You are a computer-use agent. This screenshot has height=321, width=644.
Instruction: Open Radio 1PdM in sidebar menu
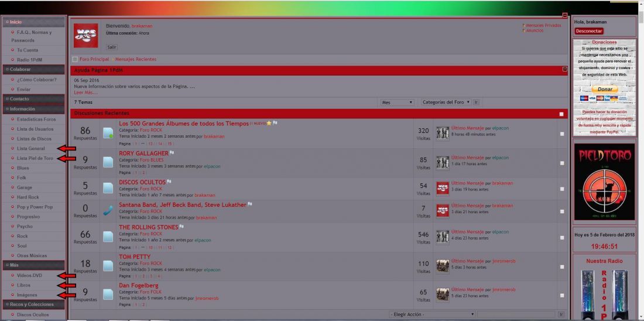tap(30, 60)
